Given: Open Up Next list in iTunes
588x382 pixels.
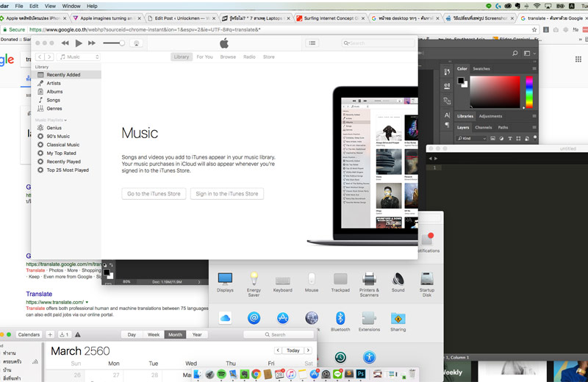Looking at the screenshot, I should tap(312, 43).
